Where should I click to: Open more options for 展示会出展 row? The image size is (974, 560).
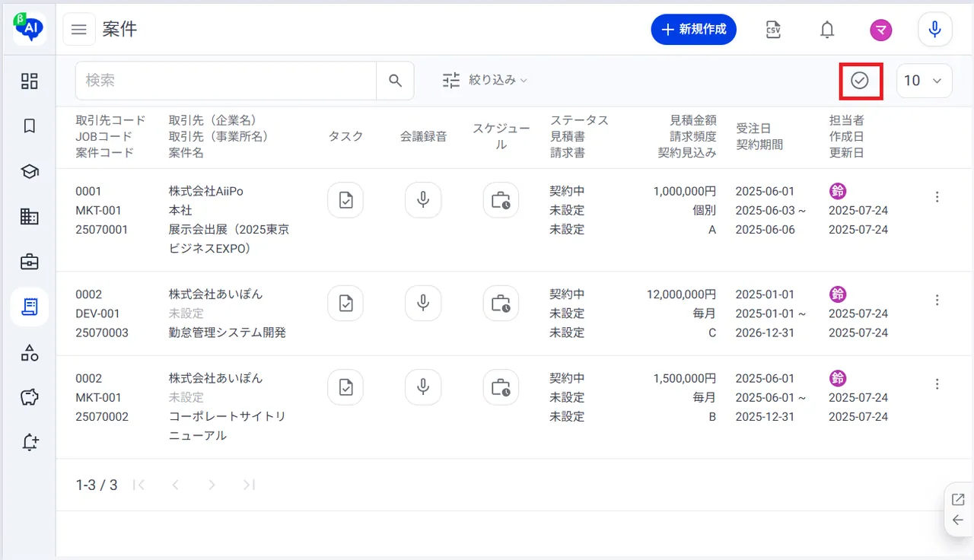(937, 197)
